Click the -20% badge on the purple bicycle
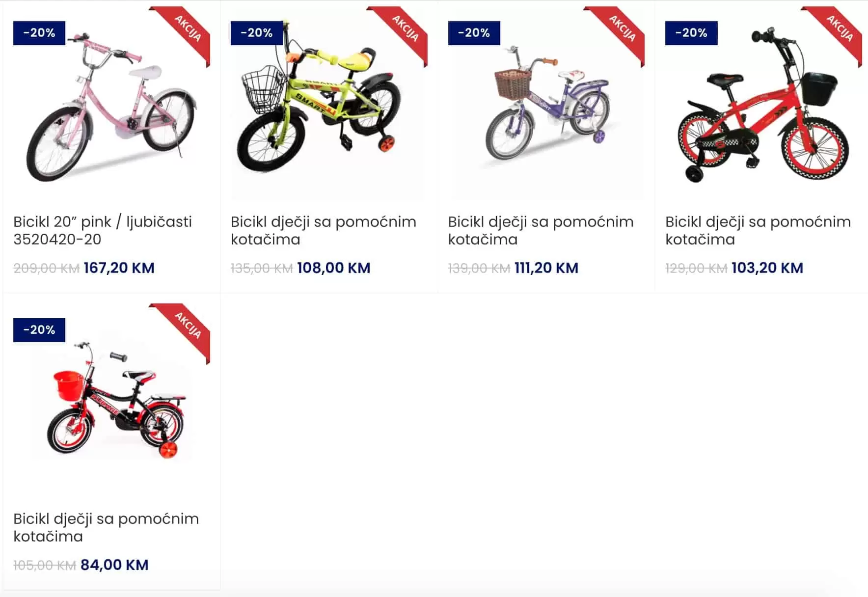The height and width of the screenshot is (597, 868). click(x=474, y=33)
